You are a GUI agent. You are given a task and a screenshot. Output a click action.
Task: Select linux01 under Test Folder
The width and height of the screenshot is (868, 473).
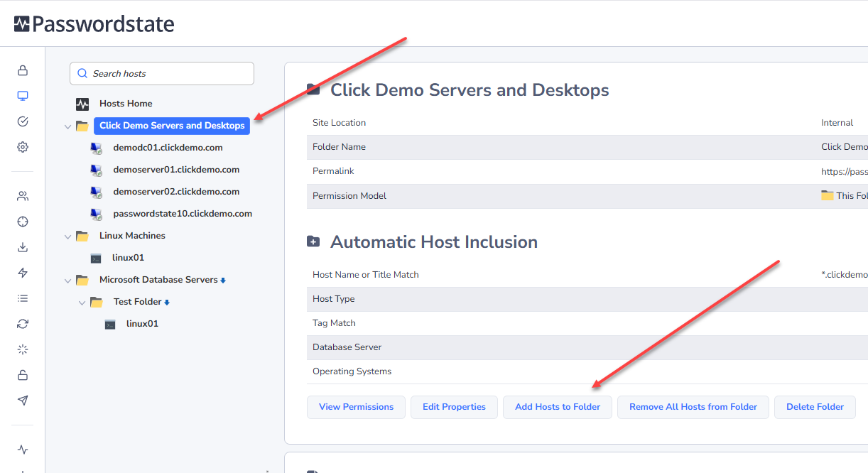pyautogui.click(x=142, y=324)
